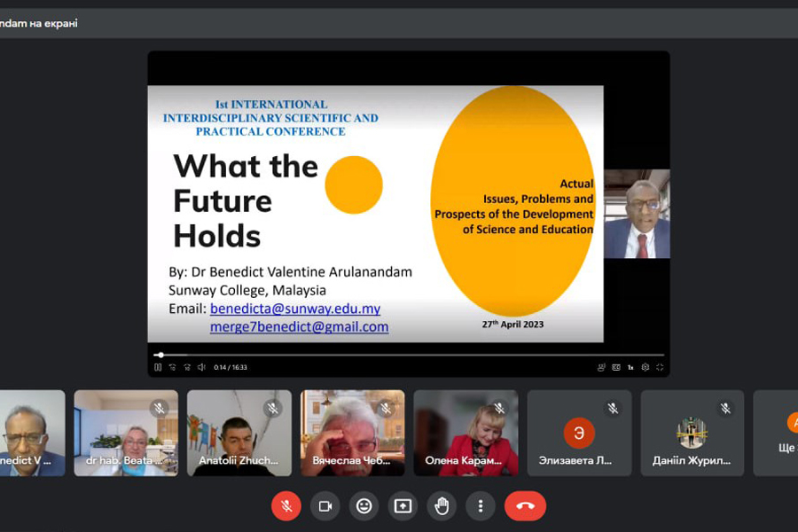Screen dimensions: 798x532
Task: Select the Даніїл Журил... participant tile
Action: [692, 434]
